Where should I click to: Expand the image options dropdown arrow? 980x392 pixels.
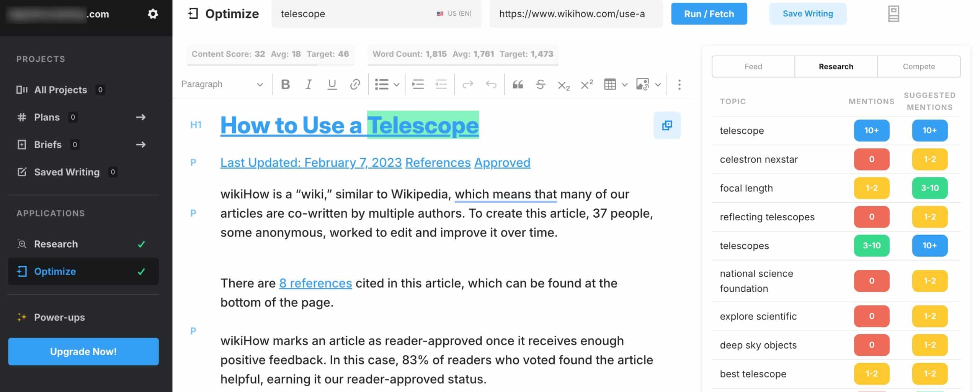[658, 85]
